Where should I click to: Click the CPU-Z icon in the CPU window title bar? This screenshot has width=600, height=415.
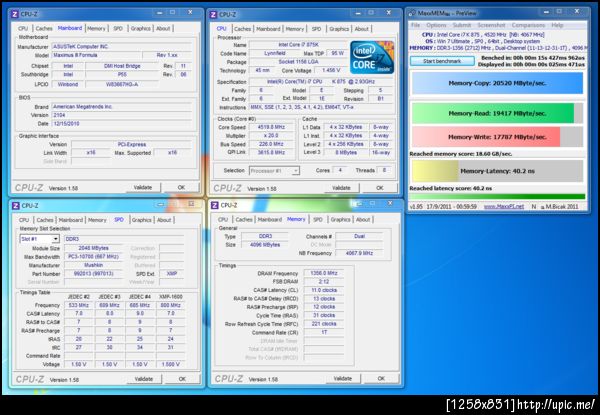pyautogui.click(x=214, y=15)
